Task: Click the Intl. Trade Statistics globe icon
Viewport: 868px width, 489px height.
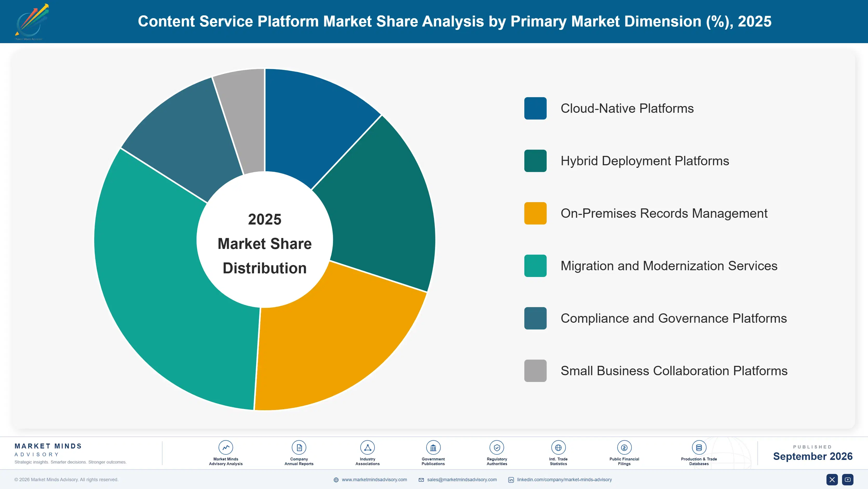Action: [558, 447]
